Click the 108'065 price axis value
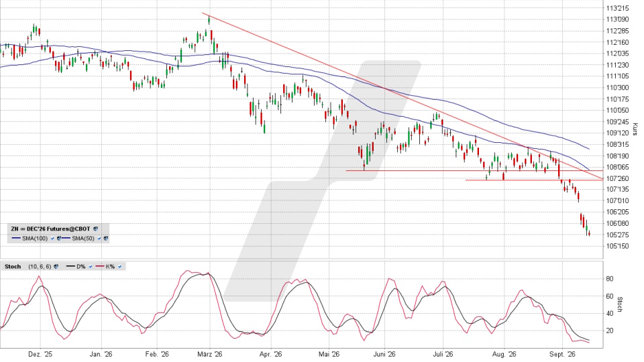644x362 pixels. [618, 167]
